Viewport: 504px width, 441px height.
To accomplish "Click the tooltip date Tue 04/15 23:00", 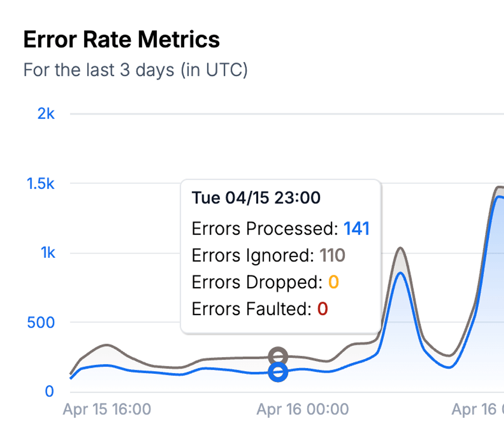I will (256, 198).
